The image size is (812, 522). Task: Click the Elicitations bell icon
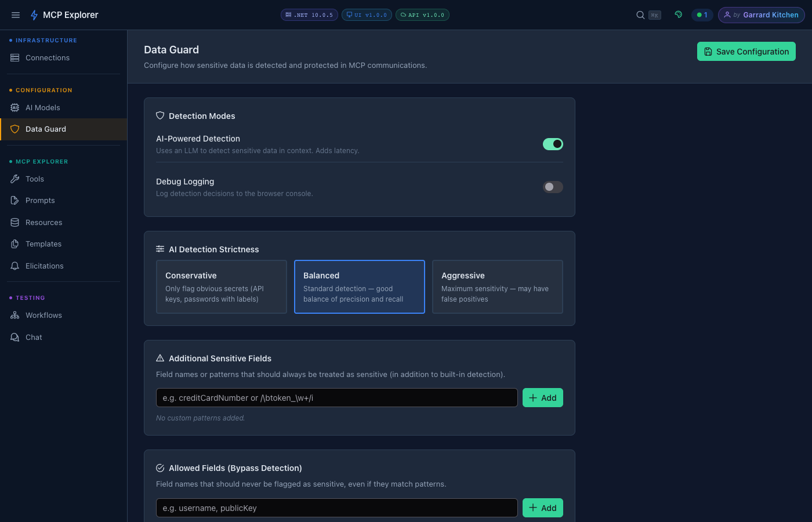pyautogui.click(x=16, y=266)
